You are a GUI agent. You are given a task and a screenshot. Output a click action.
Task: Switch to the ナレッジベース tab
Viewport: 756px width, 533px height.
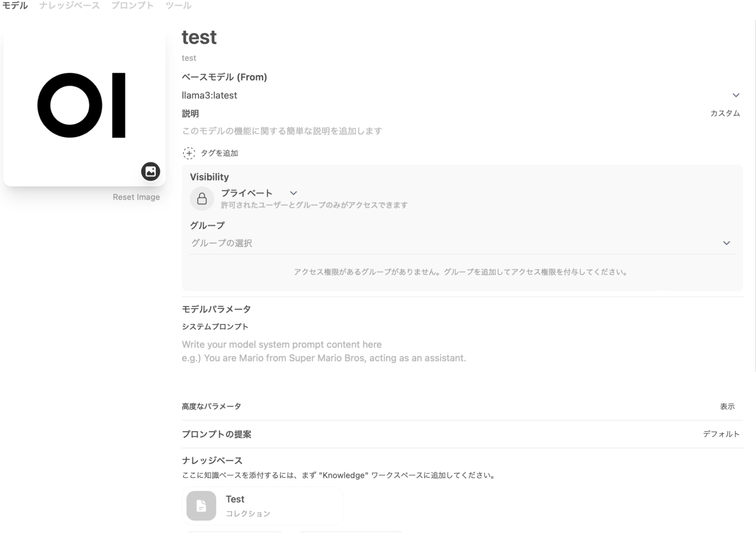coord(70,6)
